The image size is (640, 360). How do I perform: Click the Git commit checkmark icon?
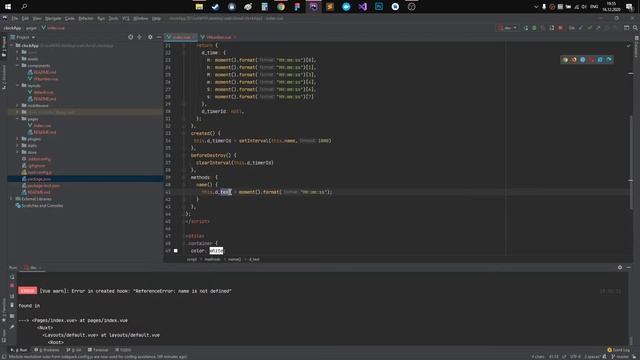(x=590, y=28)
